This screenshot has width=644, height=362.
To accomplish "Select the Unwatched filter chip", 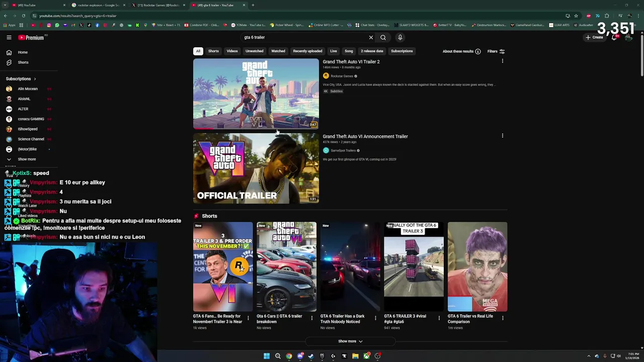I will pos(254,51).
